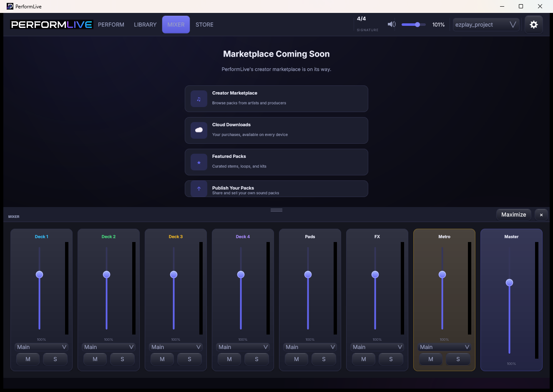This screenshot has width=553, height=392.
Task: Open the STORE tab
Action: (204, 25)
